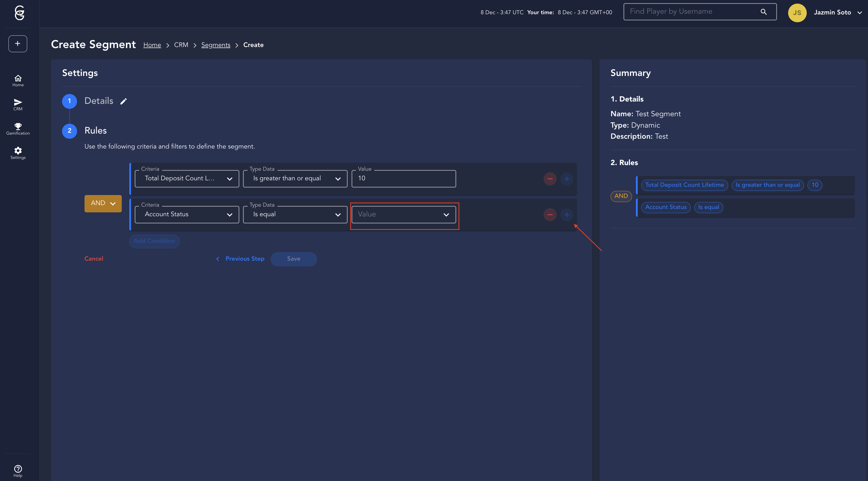868x481 pixels.
Task: Click the plus quick-create icon in sidebar
Action: click(x=18, y=43)
